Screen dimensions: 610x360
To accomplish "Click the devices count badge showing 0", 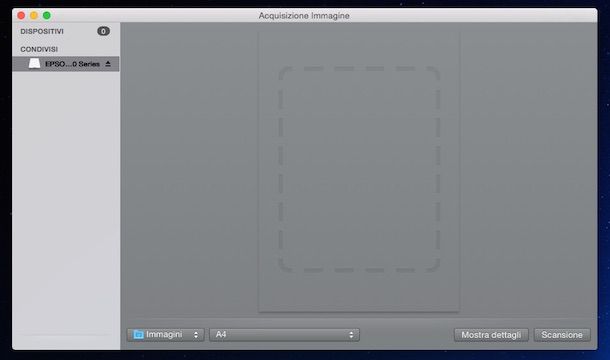I will point(103,31).
